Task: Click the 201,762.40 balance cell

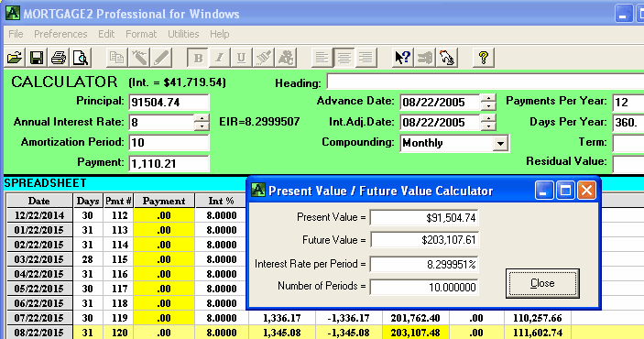Action: 415,318
